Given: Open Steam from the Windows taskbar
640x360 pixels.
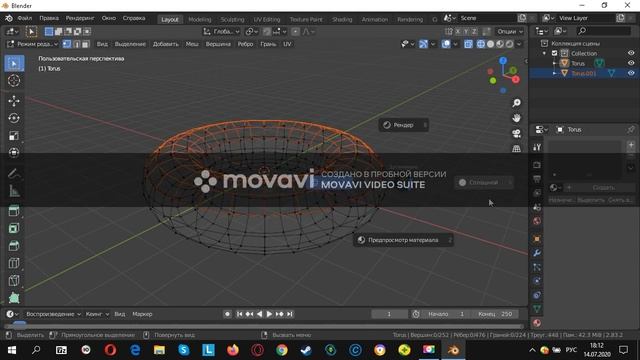Looking at the screenshot, I should (306, 350).
